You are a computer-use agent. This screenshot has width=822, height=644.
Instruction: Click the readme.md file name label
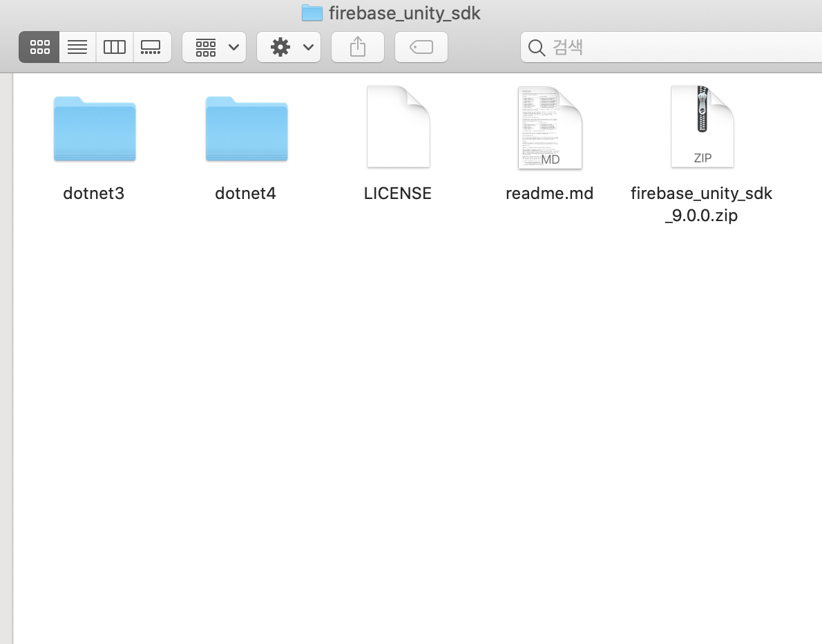click(549, 193)
